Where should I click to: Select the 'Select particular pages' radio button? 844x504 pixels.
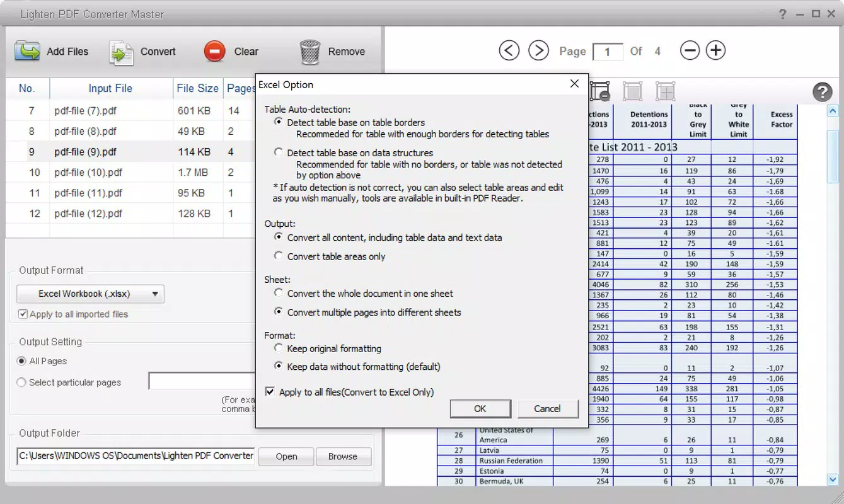(x=22, y=382)
